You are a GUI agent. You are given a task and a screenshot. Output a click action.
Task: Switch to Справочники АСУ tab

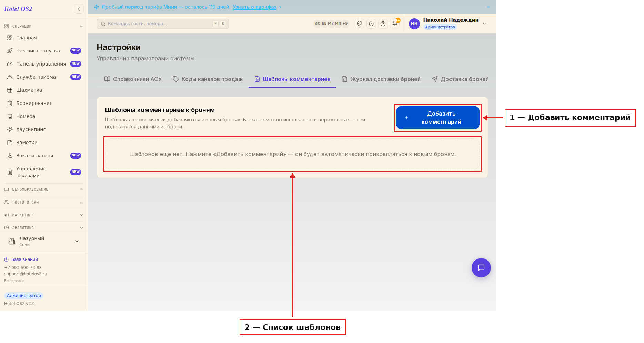[133, 79]
